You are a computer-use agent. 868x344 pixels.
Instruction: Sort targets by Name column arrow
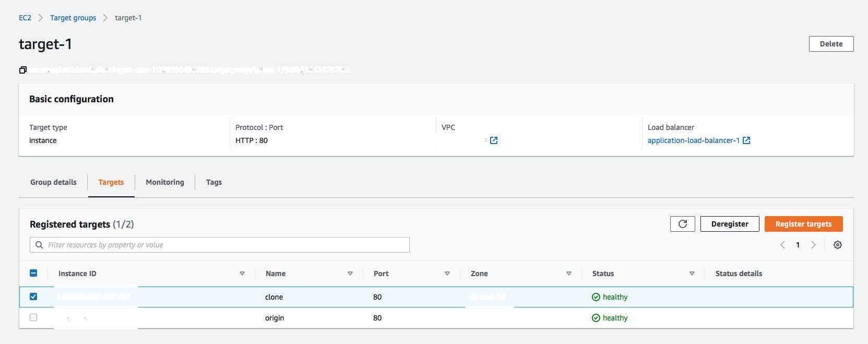(350, 274)
